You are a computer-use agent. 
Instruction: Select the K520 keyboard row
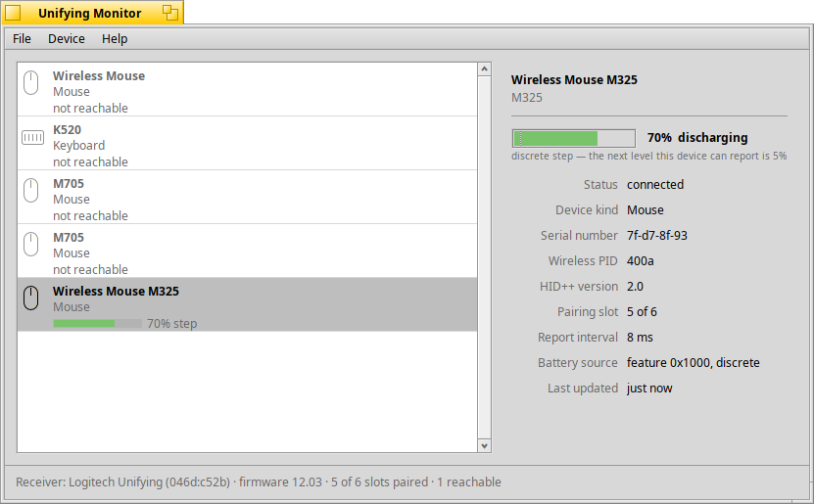click(247, 144)
